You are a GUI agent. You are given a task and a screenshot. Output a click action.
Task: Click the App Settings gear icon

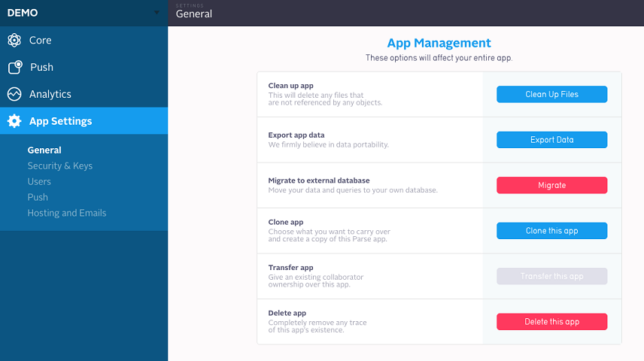pos(14,121)
